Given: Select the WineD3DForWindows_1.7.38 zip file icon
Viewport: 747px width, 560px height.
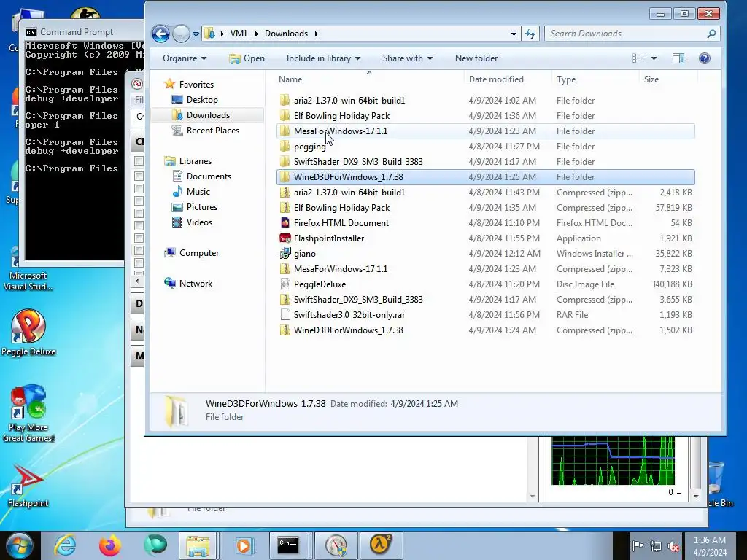Looking at the screenshot, I should pos(285,330).
